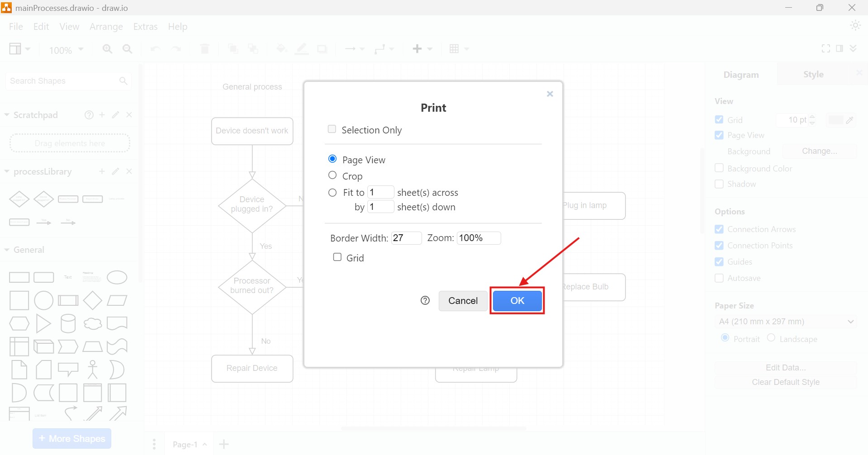868x455 pixels.
Task: Confirm printing by clicking OK
Action: (517, 301)
